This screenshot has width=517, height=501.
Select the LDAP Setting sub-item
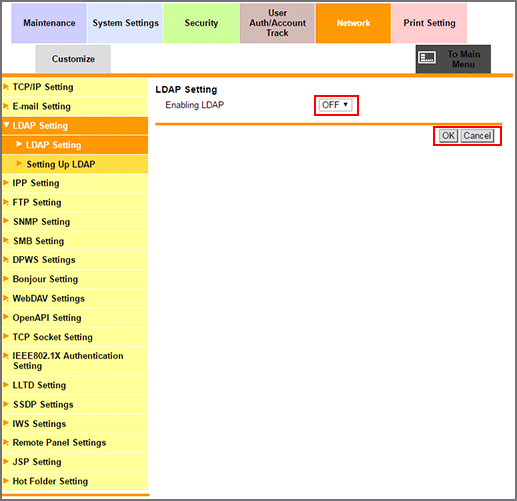[75, 145]
